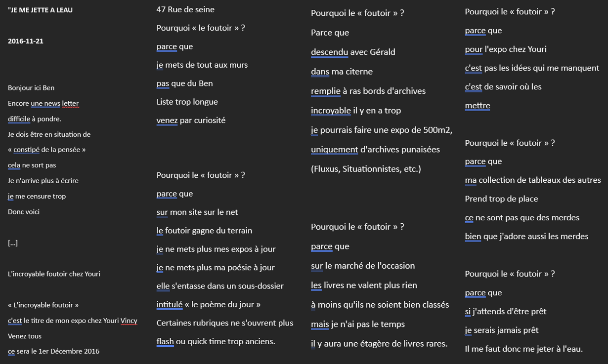Click the date 2016-11-21
608x364 pixels.
coord(26,41)
